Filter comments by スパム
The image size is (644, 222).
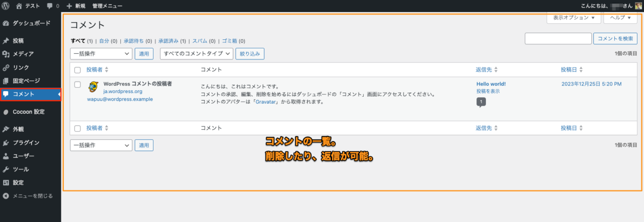click(200, 41)
